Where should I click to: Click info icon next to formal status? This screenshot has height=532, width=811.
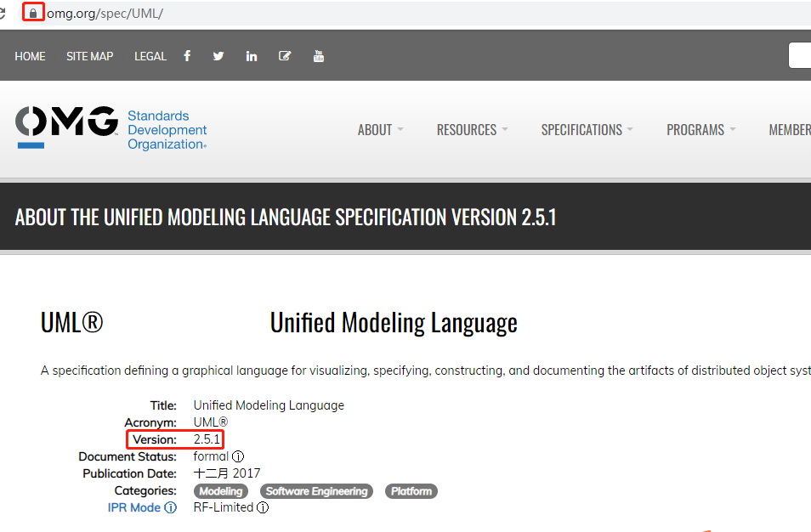coord(238,456)
